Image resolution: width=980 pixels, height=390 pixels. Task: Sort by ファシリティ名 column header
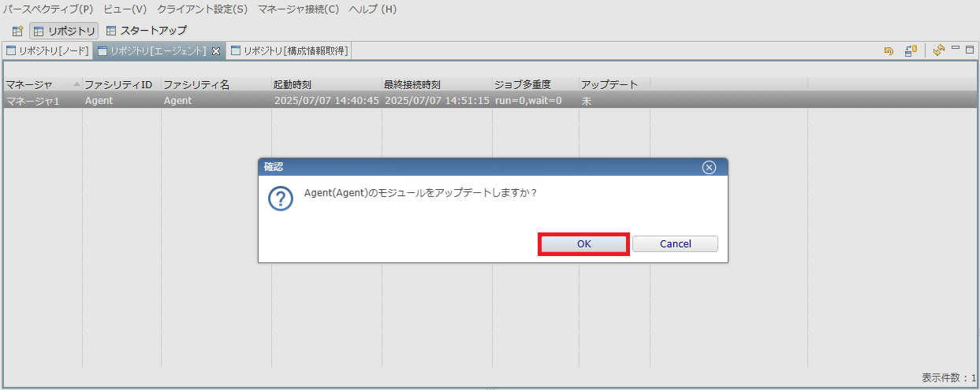(216, 84)
